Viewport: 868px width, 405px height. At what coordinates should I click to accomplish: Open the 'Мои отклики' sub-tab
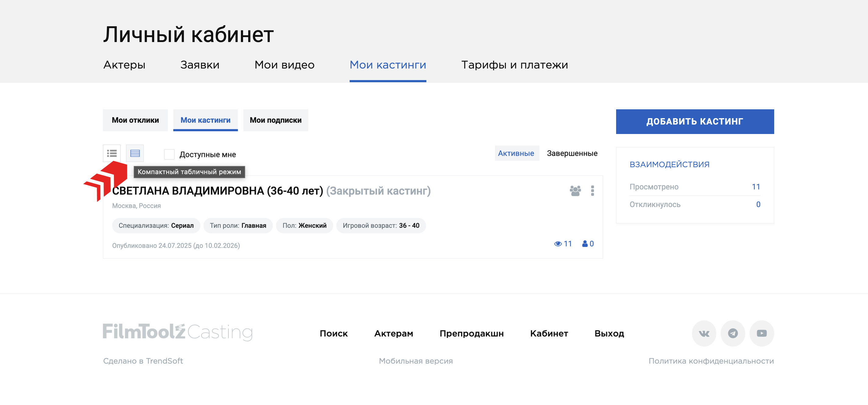click(135, 120)
